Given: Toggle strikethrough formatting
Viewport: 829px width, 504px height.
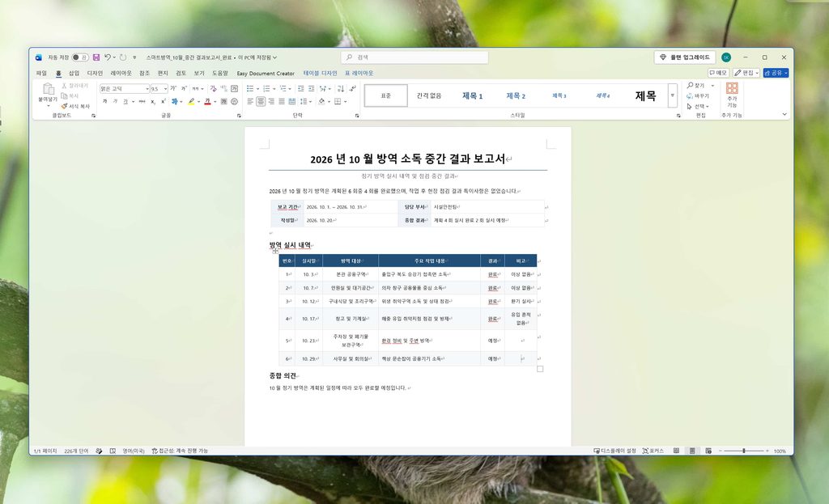Looking at the screenshot, I should pos(142,101).
